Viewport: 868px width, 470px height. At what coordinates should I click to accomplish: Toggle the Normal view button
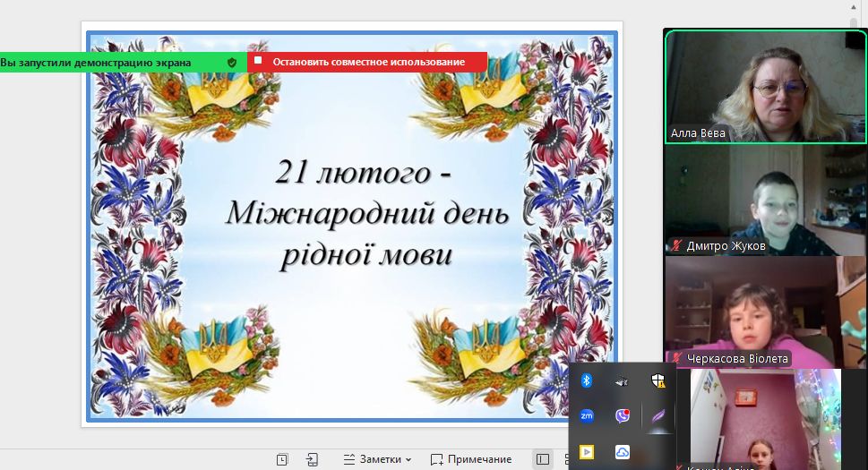pos(543,459)
